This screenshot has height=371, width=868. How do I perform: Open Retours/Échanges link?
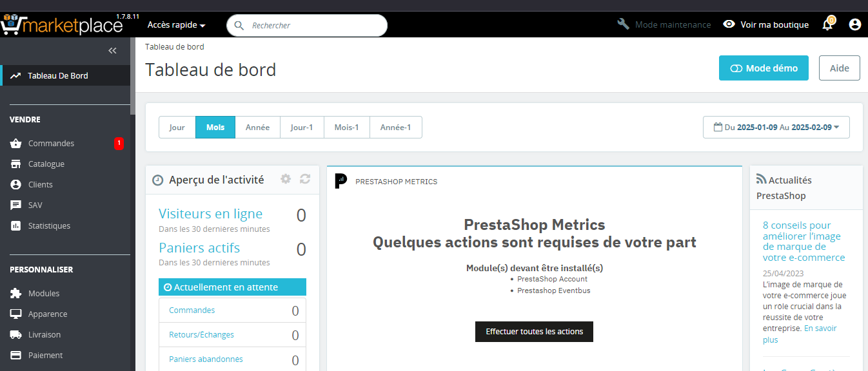tap(201, 334)
